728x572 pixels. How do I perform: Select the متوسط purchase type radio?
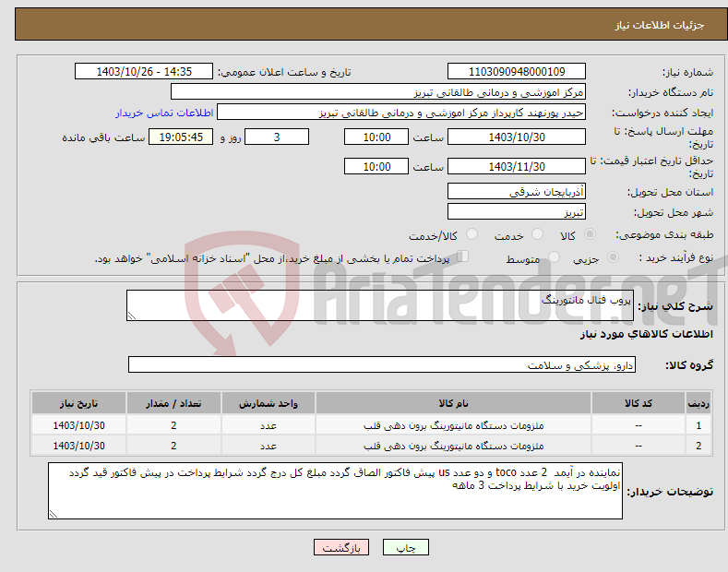tap(554, 256)
